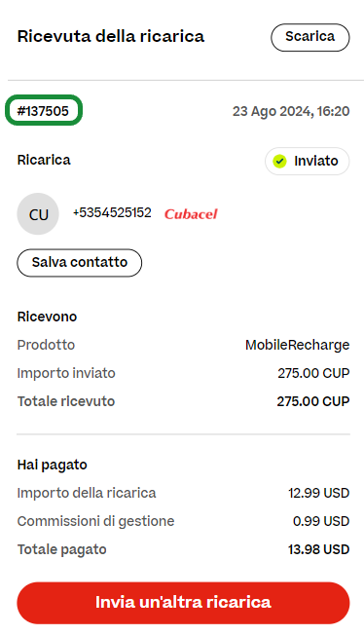The height and width of the screenshot is (635, 364).
Task: Click the Ricevono section heading
Action: (x=47, y=317)
